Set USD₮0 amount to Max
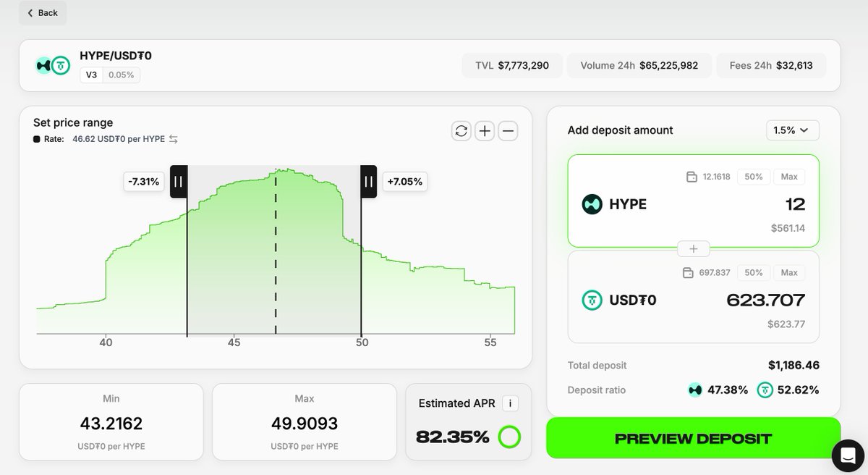Viewport: 868px width, 475px height. click(x=789, y=273)
